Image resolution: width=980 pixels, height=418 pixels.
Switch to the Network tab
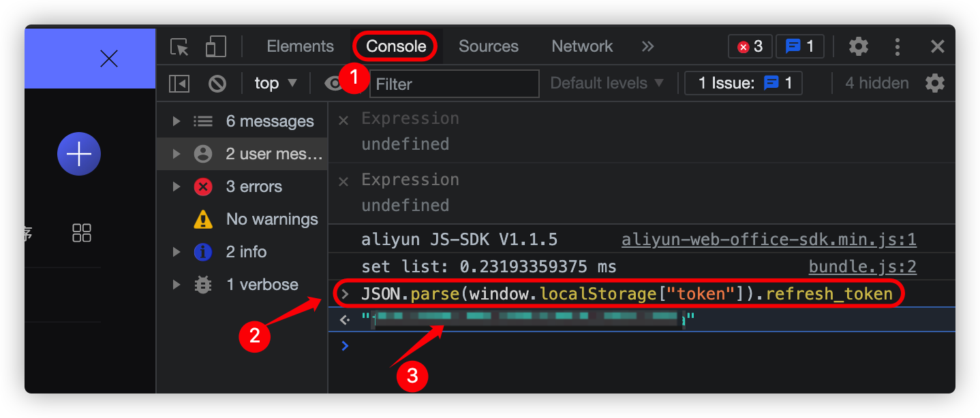pos(582,46)
